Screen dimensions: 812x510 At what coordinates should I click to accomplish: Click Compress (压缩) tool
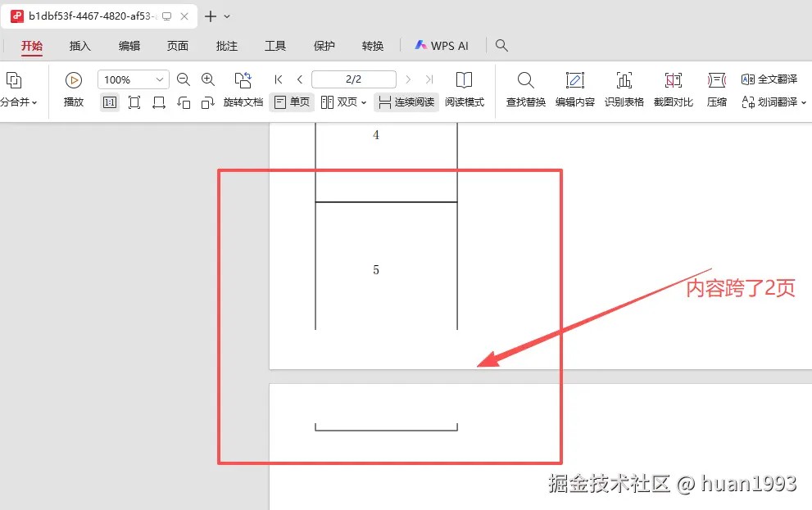(717, 90)
